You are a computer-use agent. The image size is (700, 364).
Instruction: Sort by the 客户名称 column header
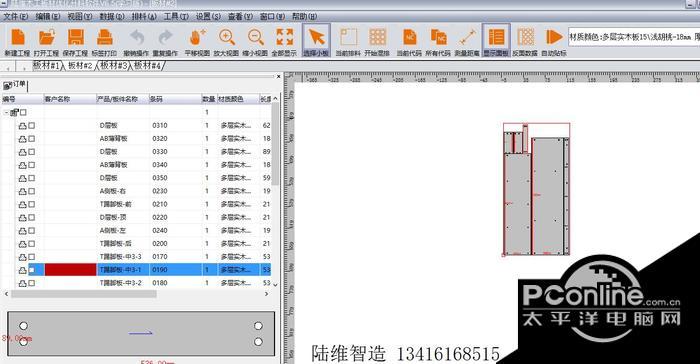coord(70,99)
